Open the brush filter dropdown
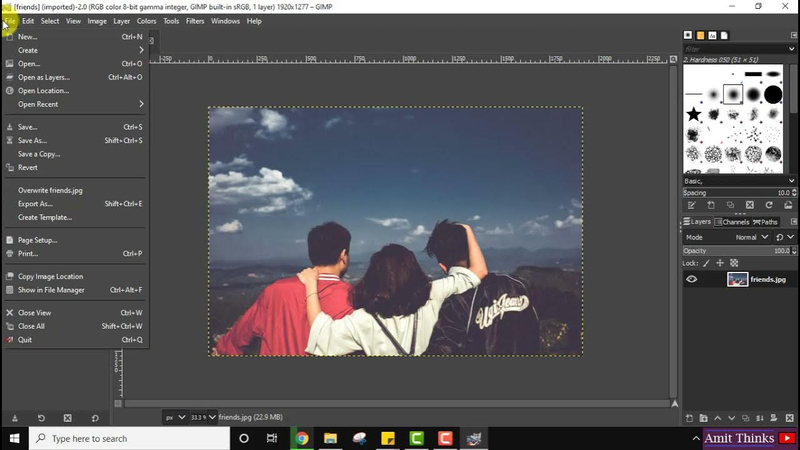The width and height of the screenshot is (800, 450). coord(791,49)
